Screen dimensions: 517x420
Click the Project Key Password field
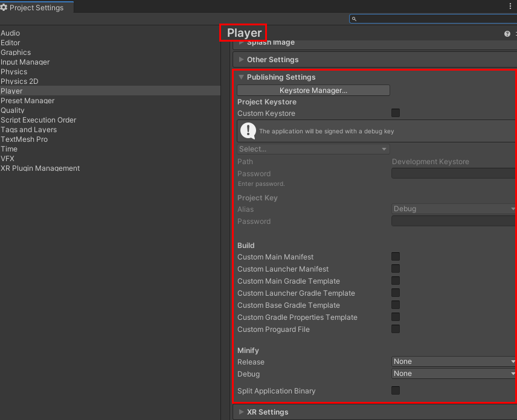453,221
